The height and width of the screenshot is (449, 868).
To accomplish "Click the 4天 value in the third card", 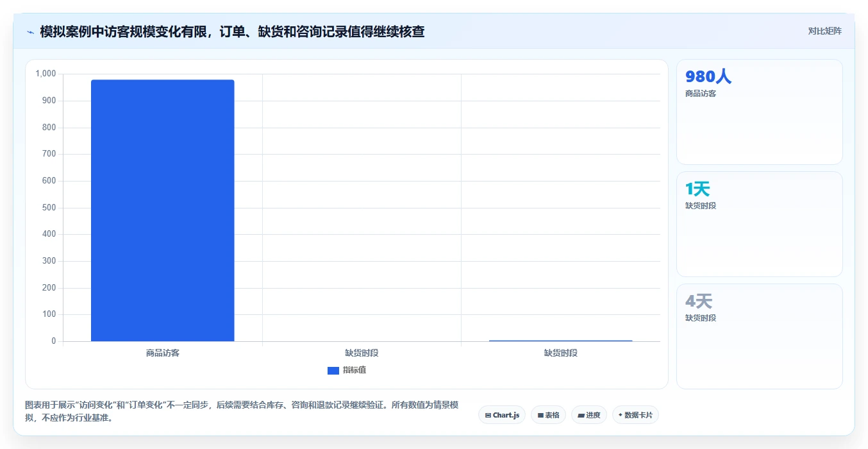I will pos(699,301).
